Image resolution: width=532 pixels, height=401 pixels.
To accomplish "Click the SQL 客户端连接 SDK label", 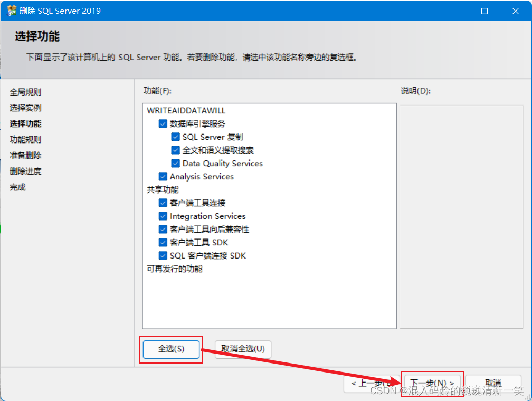I will [x=208, y=256].
